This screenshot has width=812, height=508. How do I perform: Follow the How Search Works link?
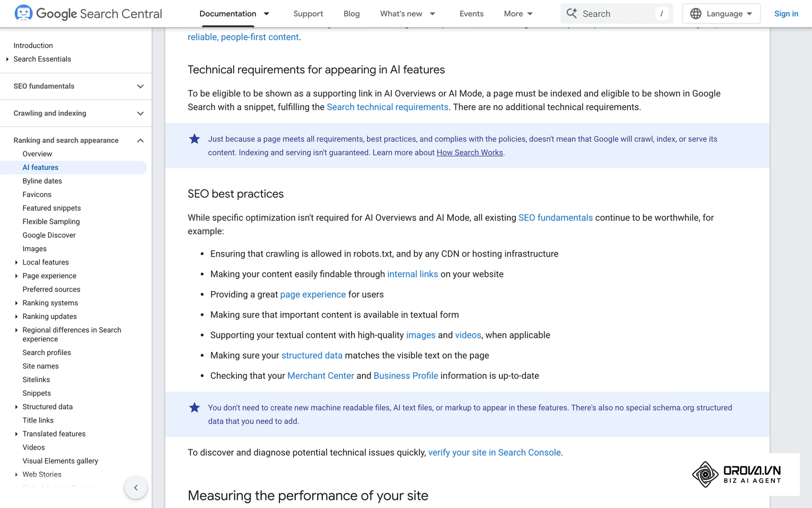tap(470, 152)
